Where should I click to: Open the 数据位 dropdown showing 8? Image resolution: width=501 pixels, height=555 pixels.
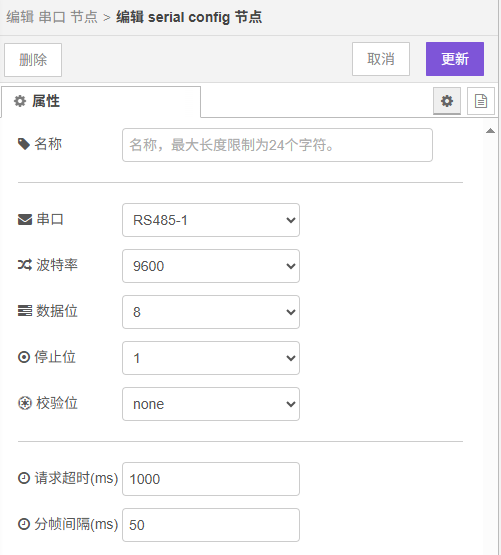pos(211,312)
